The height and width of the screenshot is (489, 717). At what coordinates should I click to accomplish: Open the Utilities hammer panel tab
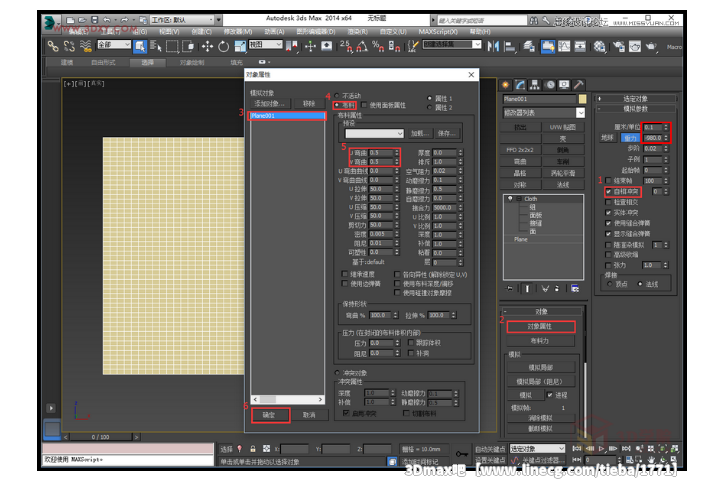click(579, 85)
